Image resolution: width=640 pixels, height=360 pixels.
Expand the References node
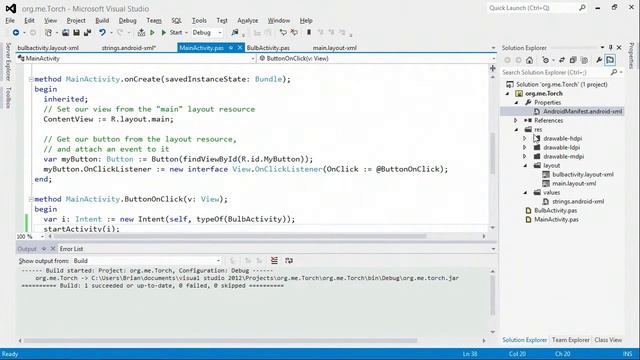point(516,120)
